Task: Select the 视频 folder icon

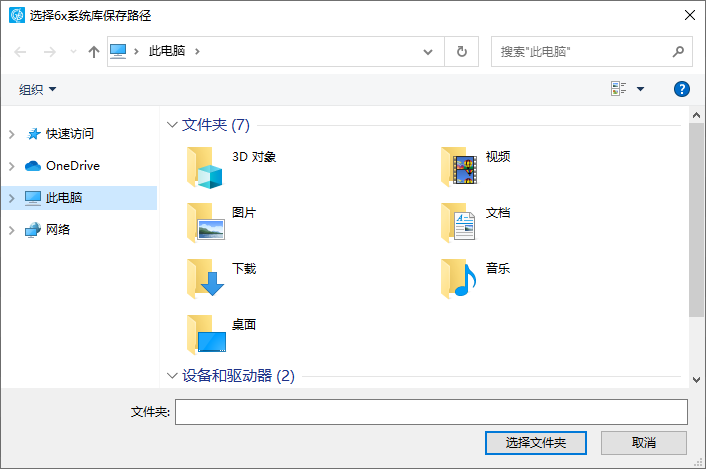Action: click(459, 167)
